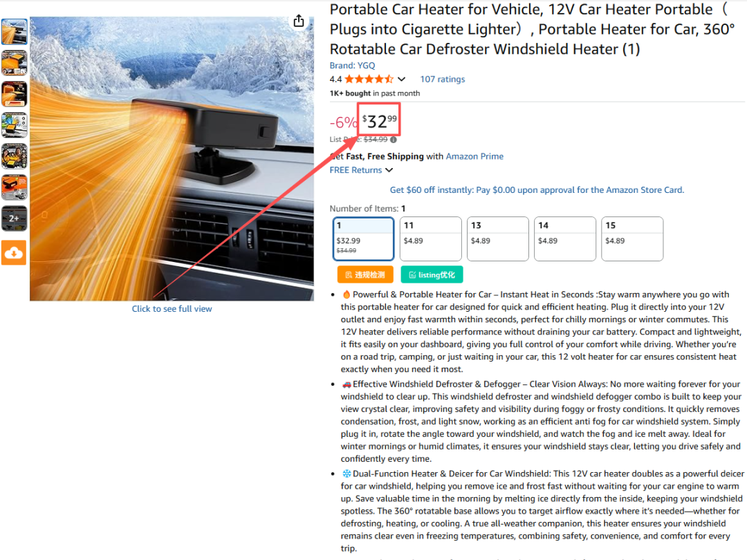Viewport: 747px width, 560px height.
Task: Open the 2+ more images thumbnail
Action: click(x=15, y=218)
